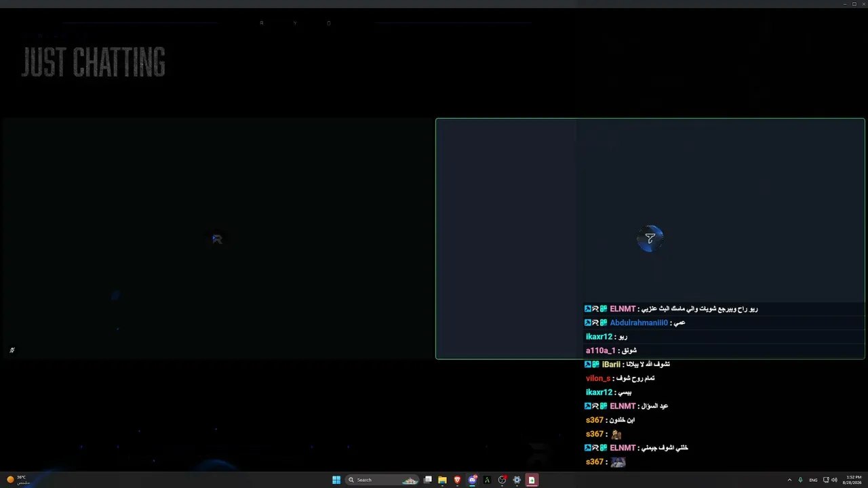Click the small R logo in the left panel
This screenshot has height=488, width=868.
[x=217, y=239]
